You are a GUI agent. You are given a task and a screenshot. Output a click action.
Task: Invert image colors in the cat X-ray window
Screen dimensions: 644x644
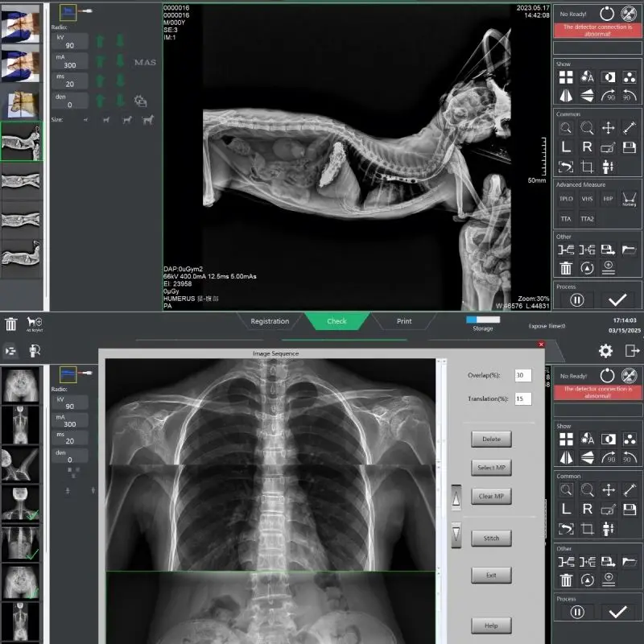(608, 76)
